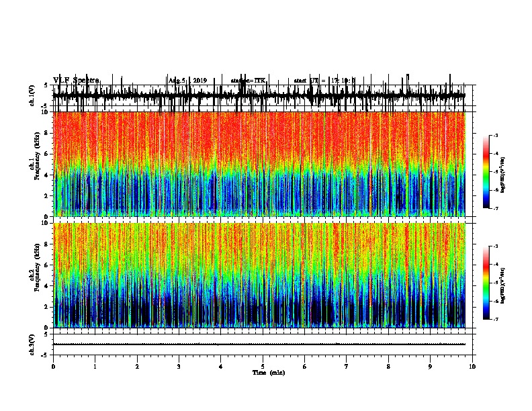Image resolution: width=532 pixels, height=411 pixels.
Task: Click the '10' tick at the time axis end
Action: click(x=472, y=367)
